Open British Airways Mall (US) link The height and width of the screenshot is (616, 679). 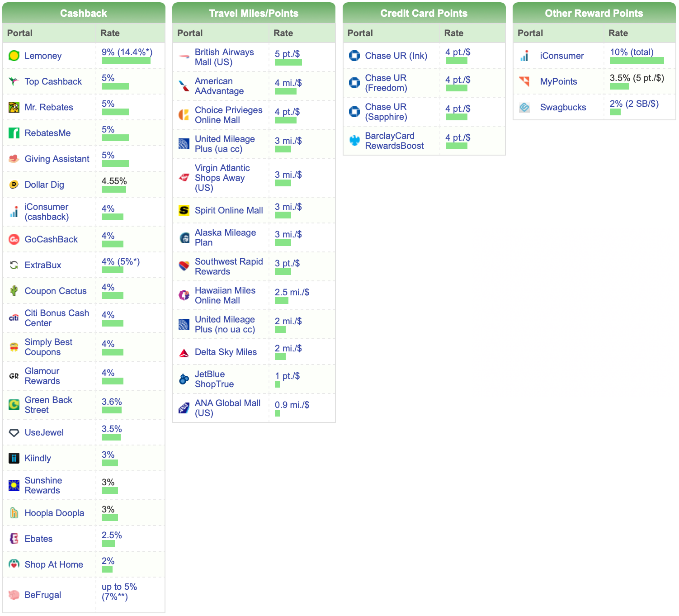coord(224,57)
